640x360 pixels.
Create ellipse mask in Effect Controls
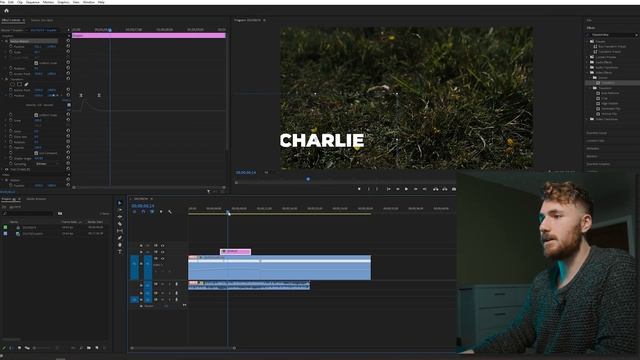pyautogui.click(x=12, y=84)
